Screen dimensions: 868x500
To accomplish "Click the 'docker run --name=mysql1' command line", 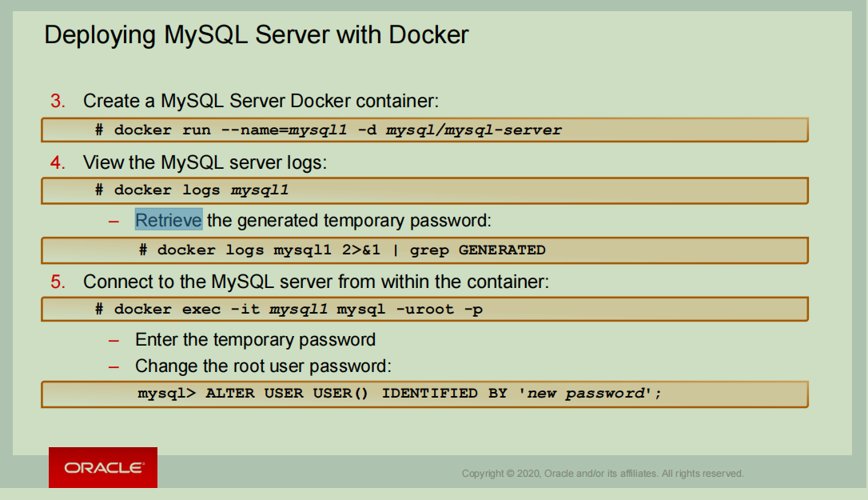I will [x=424, y=130].
